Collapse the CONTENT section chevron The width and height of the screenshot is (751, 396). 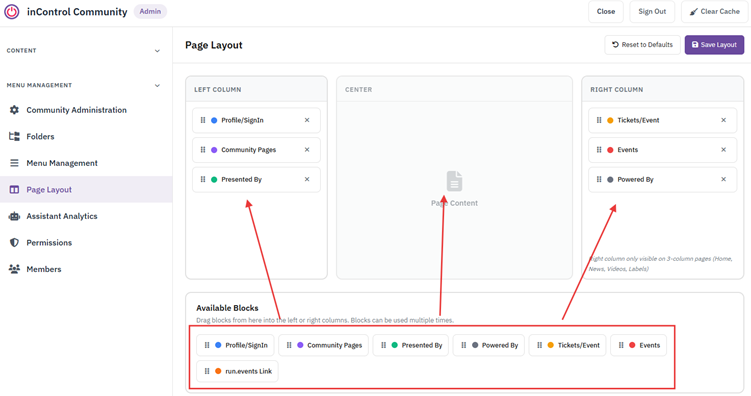tap(157, 51)
